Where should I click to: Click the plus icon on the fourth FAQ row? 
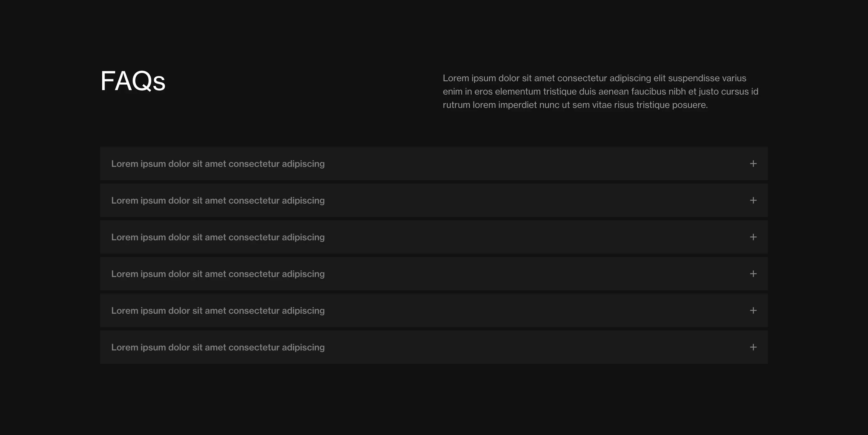pyautogui.click(x=753, y=274)
